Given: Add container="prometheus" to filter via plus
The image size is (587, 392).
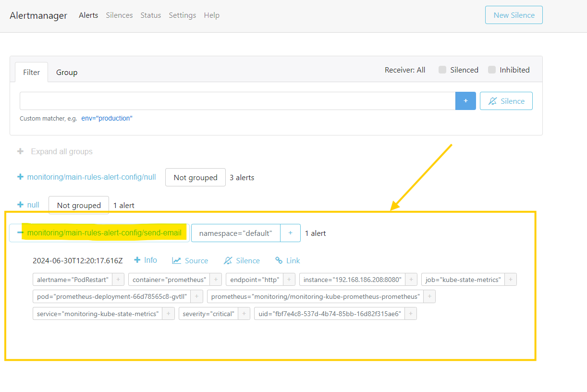Looking at the screenshot, I should (216, 280).
